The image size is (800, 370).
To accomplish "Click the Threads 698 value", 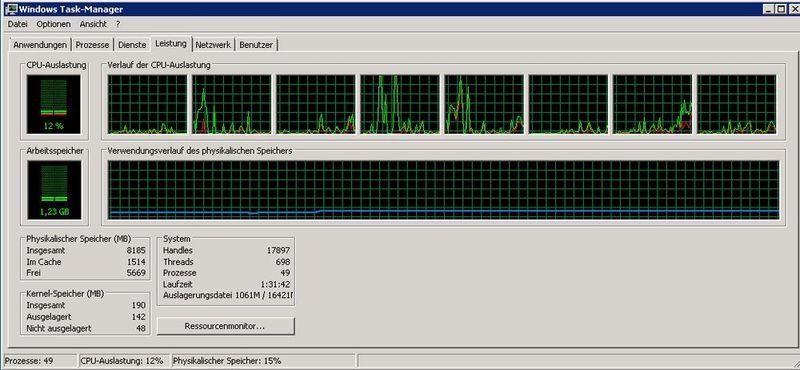I will [x=283, y=262].
